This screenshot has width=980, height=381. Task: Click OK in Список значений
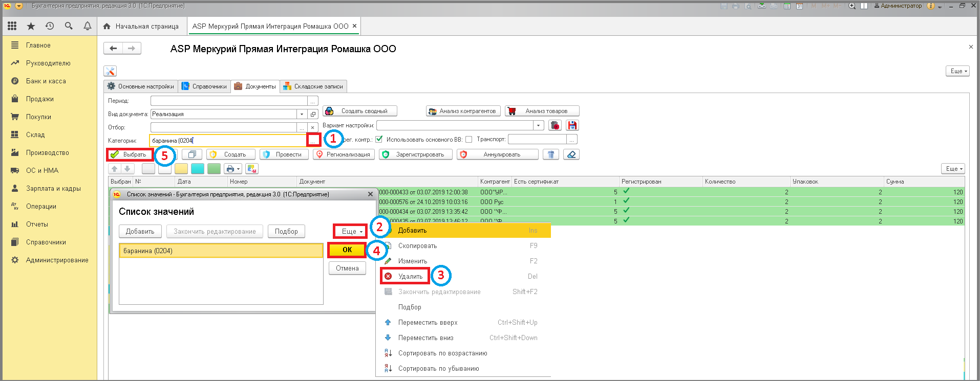(347, 250)
